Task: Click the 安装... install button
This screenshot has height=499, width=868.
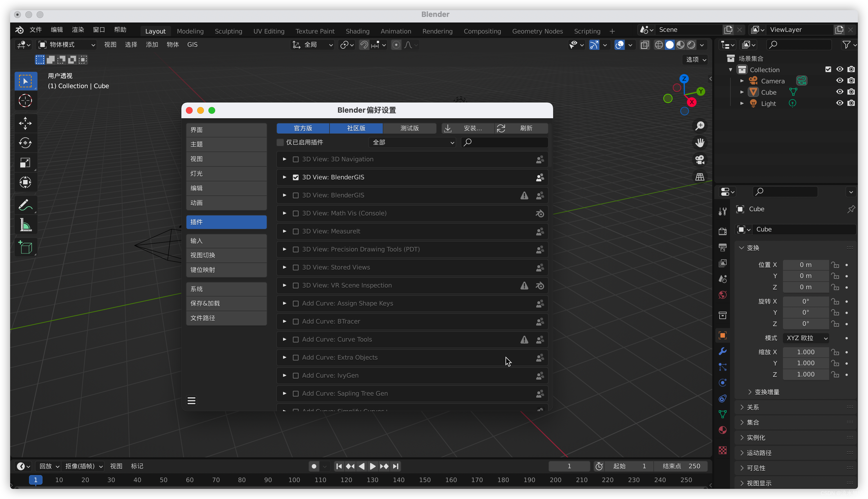Action: [x=468, y=128]
